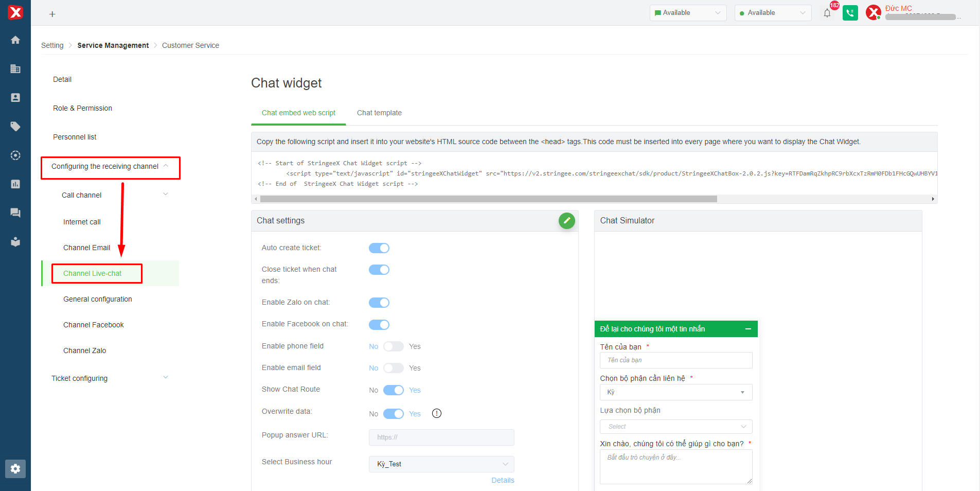Open the Select Business hour dropdown

[441, 464]
